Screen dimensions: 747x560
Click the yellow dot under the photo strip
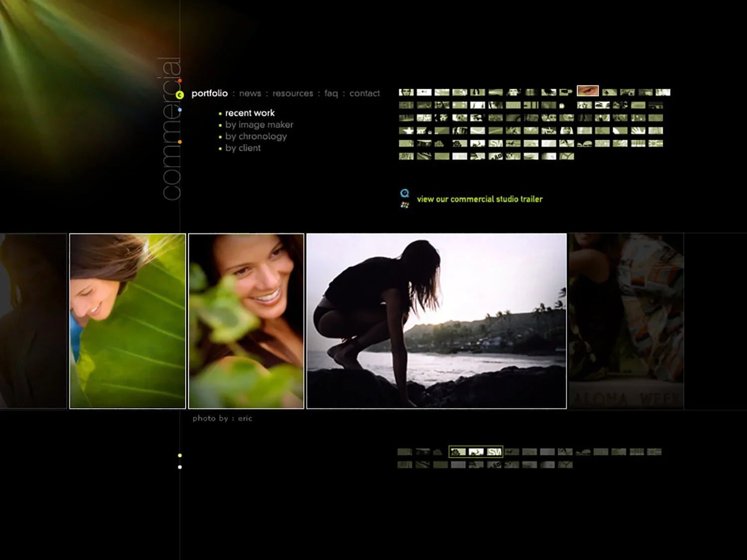pyautogui.click(x=180, y=455)
